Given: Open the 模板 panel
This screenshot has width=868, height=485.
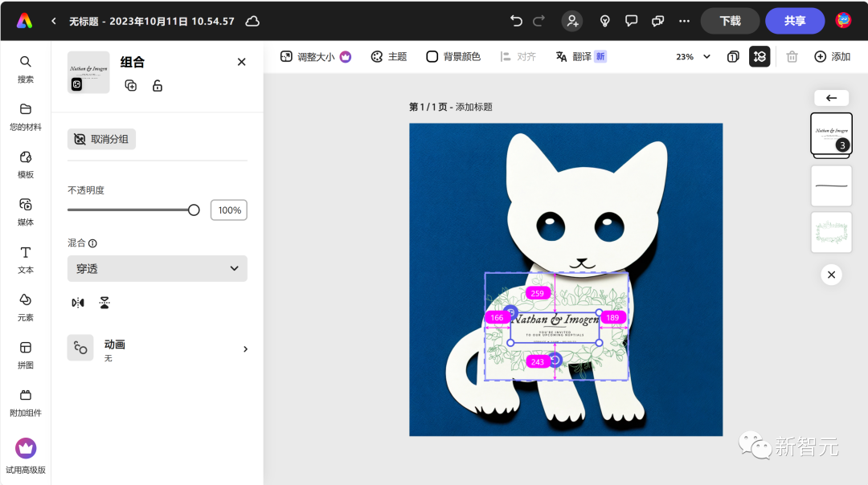Looking at the screenshot, I should (x=25, y=163).
